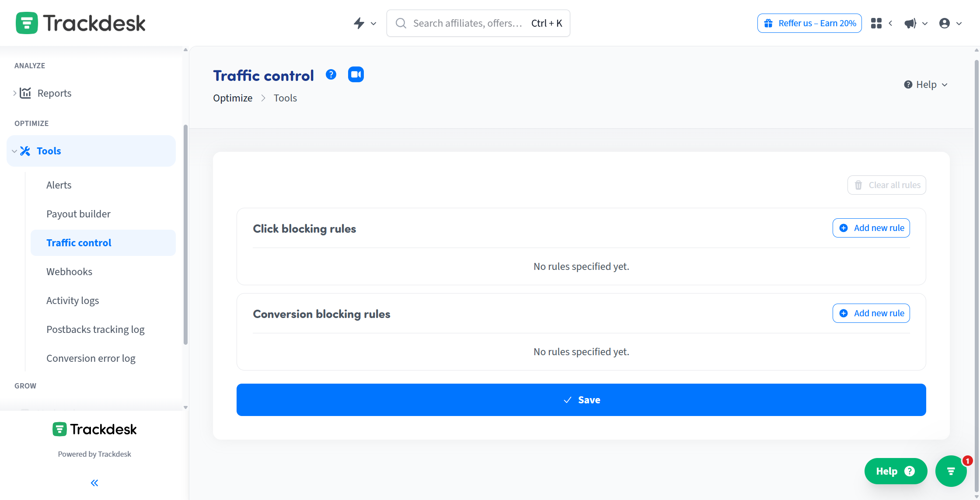Select Traffic control in sidebar
Screen dimensions: 980x500
[x=79, y=242]
